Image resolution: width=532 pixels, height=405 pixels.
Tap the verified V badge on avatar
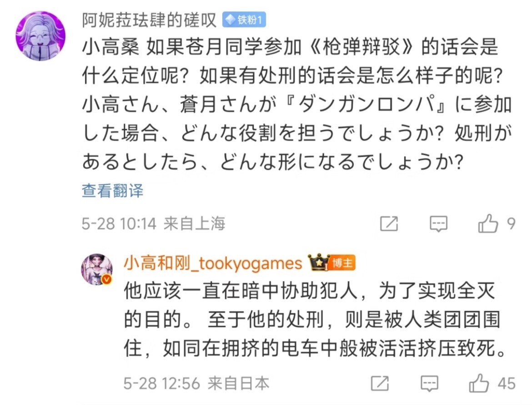coord(106,279)
